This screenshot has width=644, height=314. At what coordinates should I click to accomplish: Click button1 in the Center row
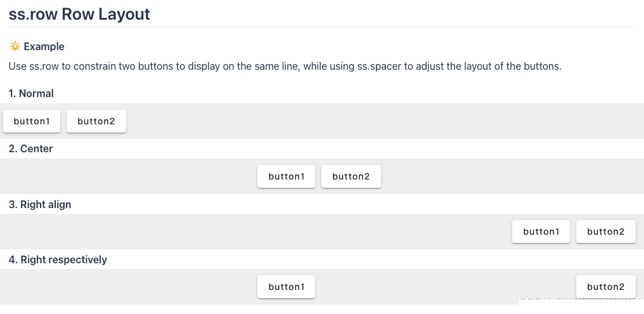[x=286, y=176]
